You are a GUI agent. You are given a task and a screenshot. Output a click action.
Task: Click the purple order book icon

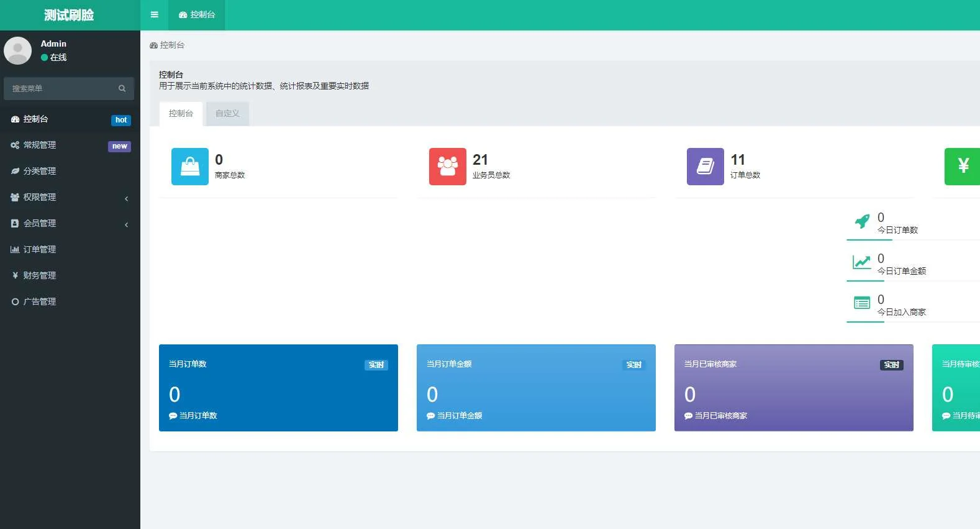(x=705, y=166)
